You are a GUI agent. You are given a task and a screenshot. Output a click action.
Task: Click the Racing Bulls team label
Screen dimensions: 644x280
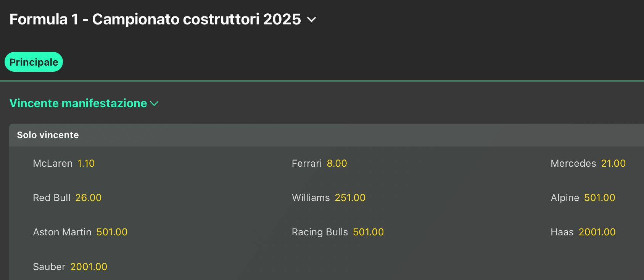coord(320,232)
